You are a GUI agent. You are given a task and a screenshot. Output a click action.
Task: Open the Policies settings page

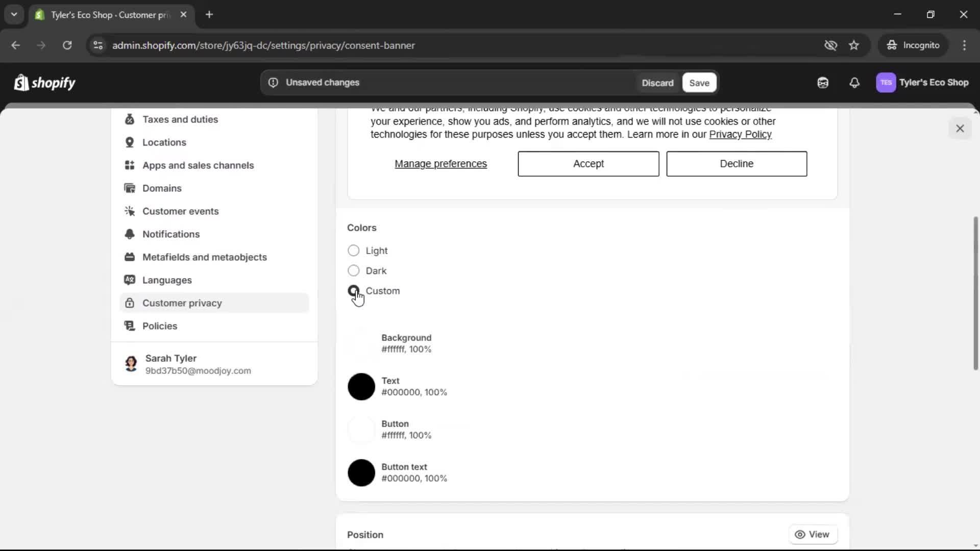pos(159,325)
